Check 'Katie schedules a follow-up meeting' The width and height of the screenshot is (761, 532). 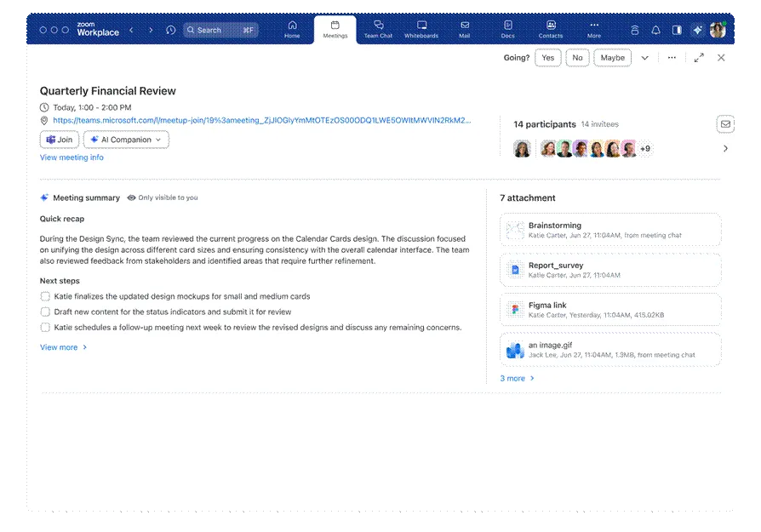click(45, 327)
